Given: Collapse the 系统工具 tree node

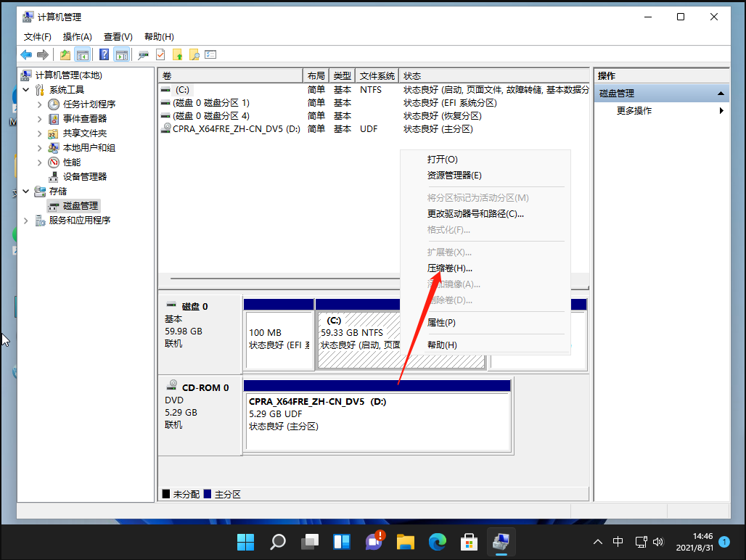Looking at the screenshot, I should 27,89.
